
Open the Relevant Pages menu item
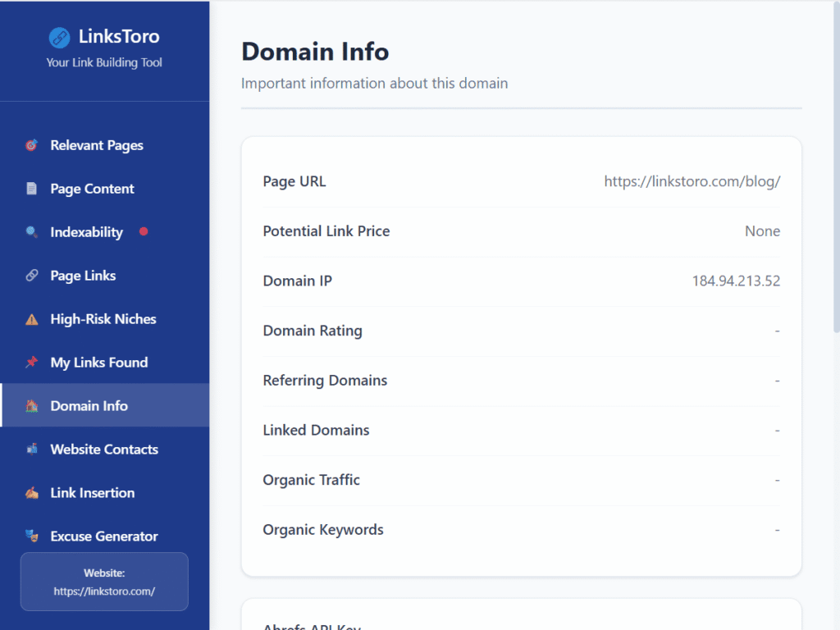[x=97, y=145]
